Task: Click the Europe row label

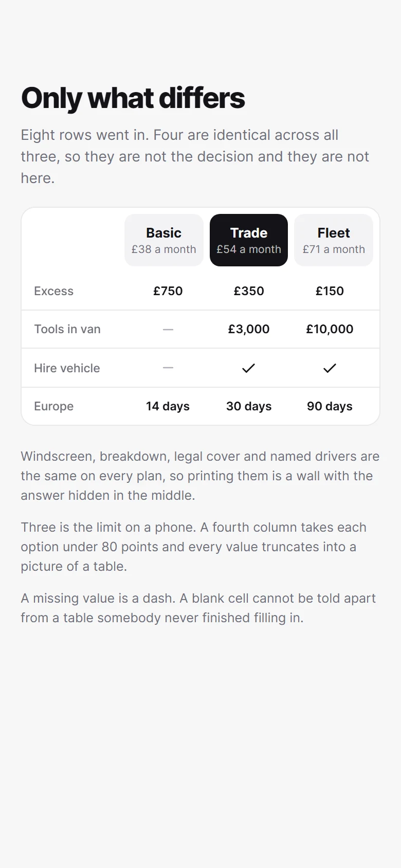Action: tap(54, 406)
